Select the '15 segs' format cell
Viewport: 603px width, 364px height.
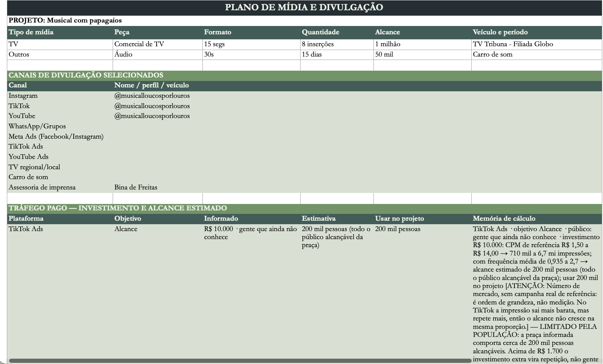pos(251,44)
